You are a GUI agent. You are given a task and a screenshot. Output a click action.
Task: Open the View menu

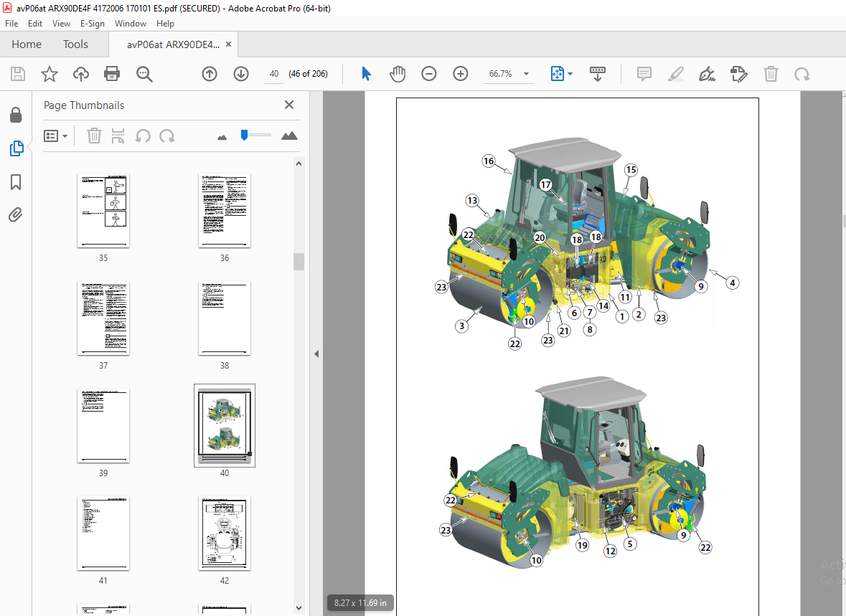click(61, 24)
